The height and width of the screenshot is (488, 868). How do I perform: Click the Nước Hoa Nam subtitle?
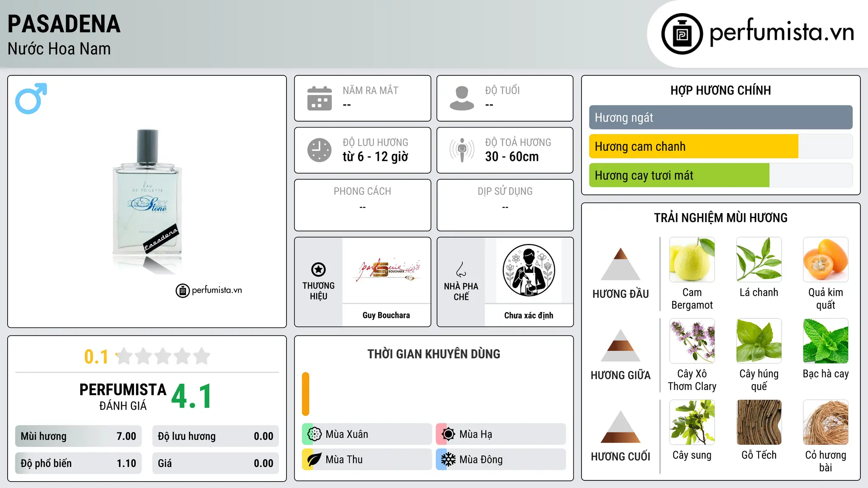tap(59, 49)
